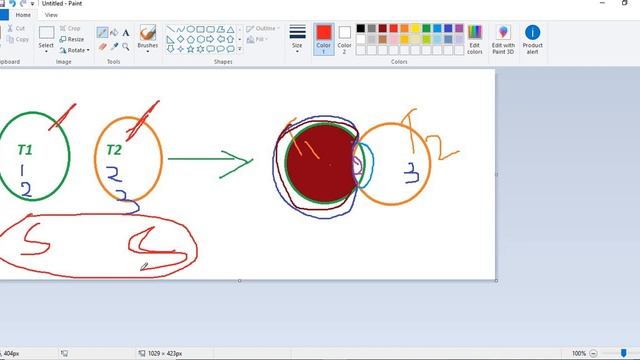Open the Product alert button
Screen dimensions: 640x360
[x=533, y=39]
